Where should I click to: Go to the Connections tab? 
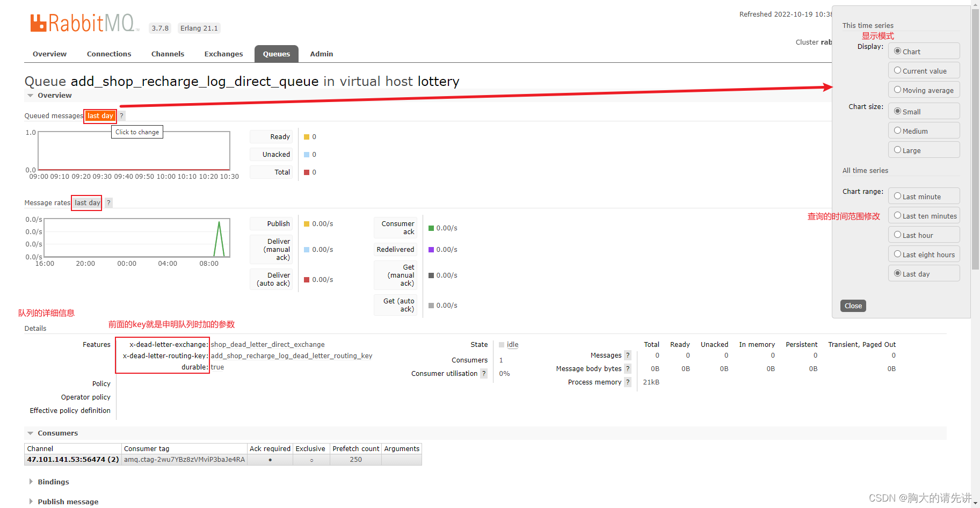click(x=109, y=54)
